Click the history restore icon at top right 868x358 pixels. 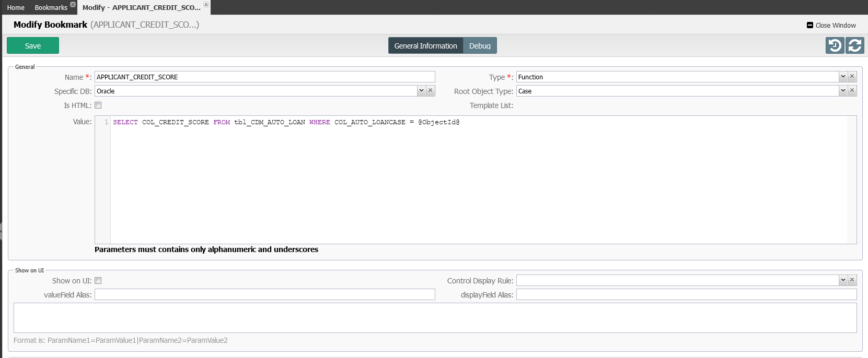pos(835,46)
